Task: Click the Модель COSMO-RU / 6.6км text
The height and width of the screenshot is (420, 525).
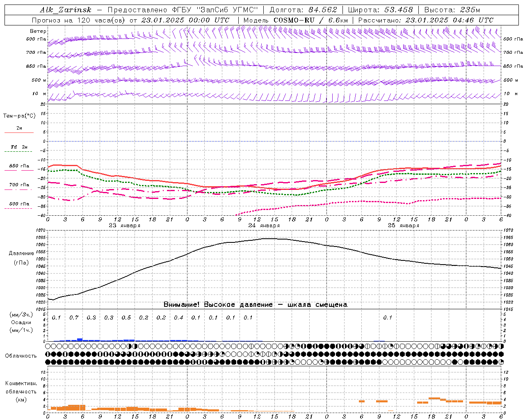Action: pos(296,20)
